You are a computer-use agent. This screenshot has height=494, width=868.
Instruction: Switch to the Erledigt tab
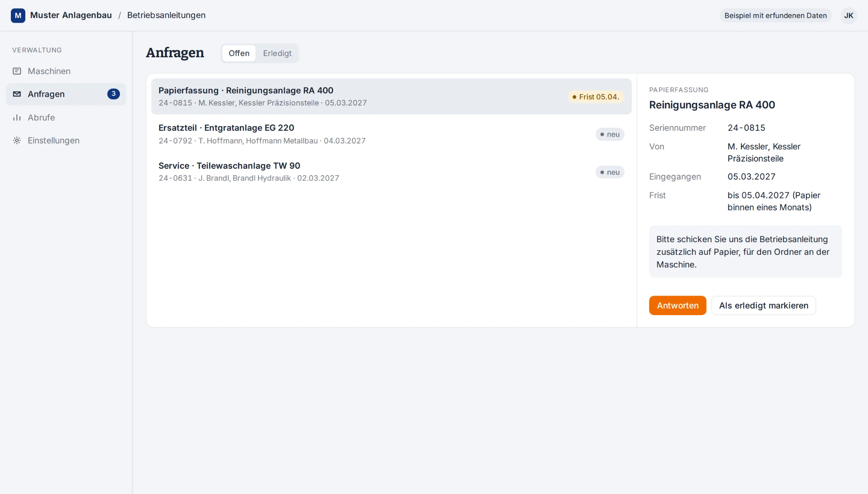pos(277,53)
